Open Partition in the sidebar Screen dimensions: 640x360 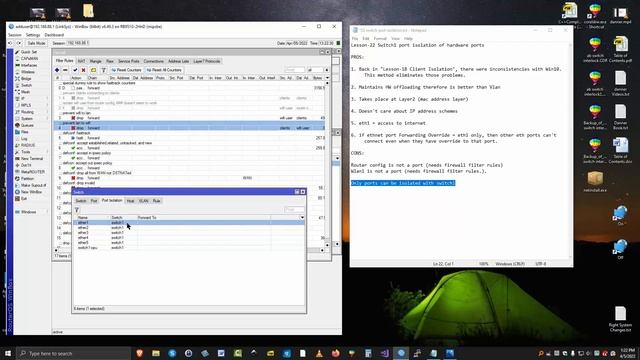(27, 178)
